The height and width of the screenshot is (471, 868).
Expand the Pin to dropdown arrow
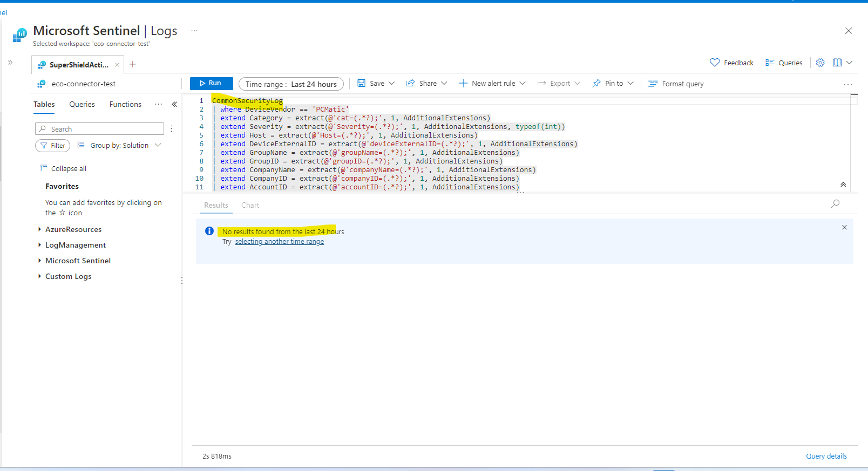pyautogui.click(x=630, y=83)
